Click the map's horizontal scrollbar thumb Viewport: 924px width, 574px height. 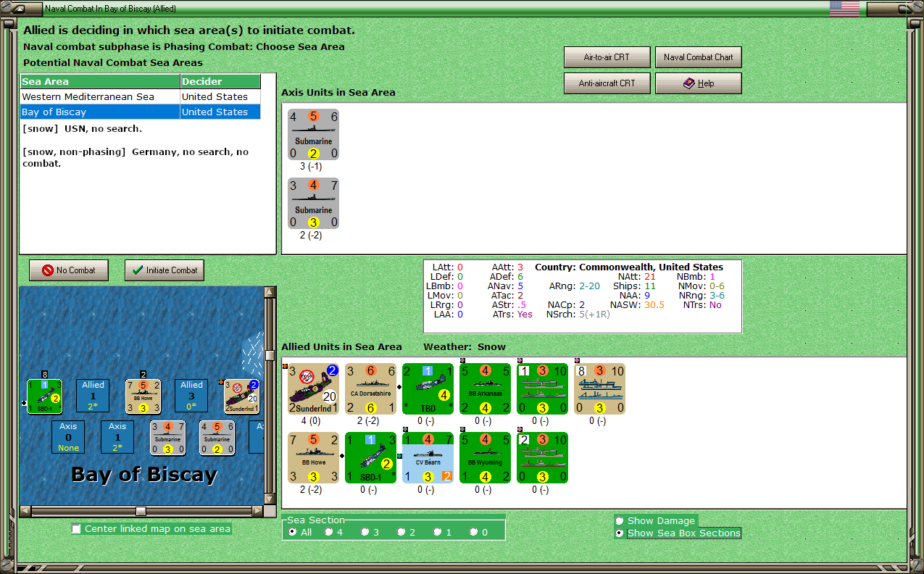(x=141, y=511)
